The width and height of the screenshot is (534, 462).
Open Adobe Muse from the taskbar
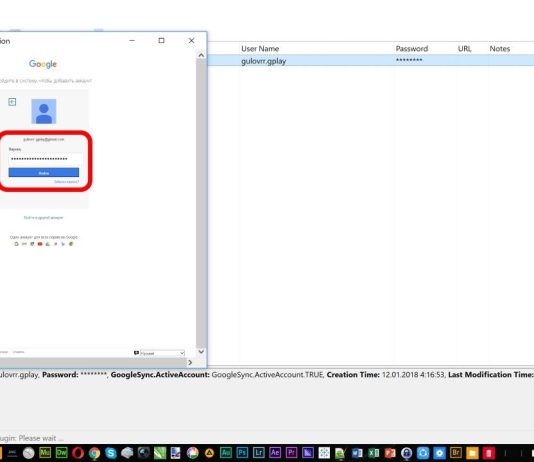point(45,453)
